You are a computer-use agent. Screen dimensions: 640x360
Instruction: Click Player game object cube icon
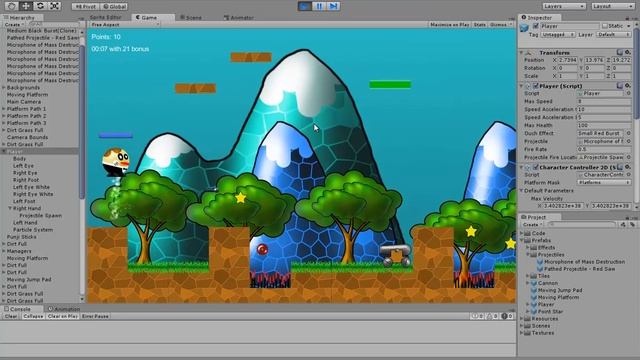click(x=524, y=28)
